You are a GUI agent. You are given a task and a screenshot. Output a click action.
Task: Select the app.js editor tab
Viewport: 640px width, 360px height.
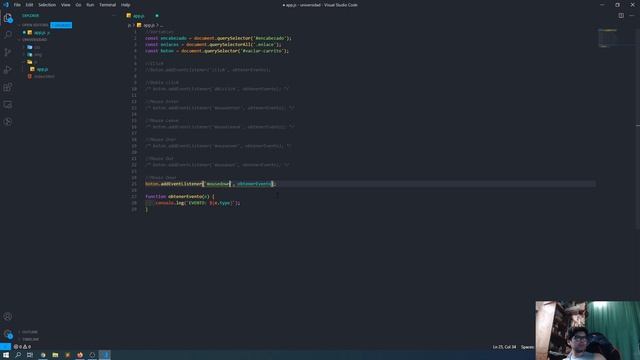139,16
